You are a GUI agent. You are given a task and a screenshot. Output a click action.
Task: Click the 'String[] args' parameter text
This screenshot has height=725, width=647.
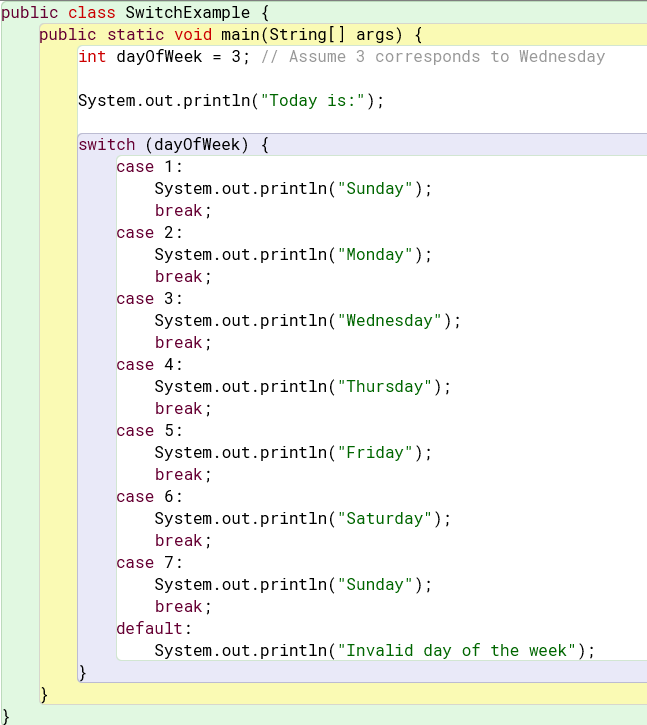332,35
